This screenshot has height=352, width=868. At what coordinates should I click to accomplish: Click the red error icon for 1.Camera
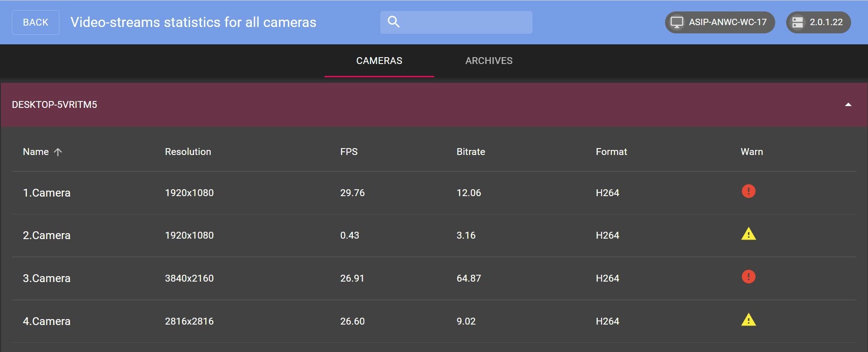748,191
